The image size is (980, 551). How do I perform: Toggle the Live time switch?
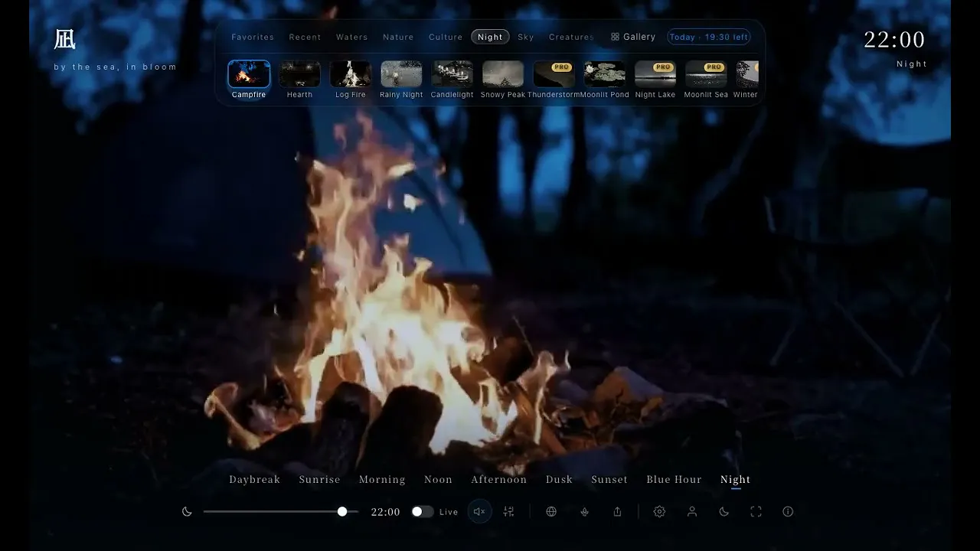(x=422, y=512)
